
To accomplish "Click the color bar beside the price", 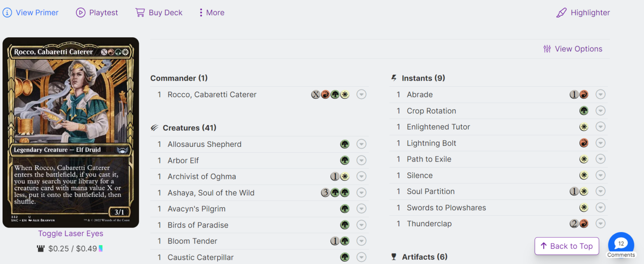I will (x=101, y=248).
